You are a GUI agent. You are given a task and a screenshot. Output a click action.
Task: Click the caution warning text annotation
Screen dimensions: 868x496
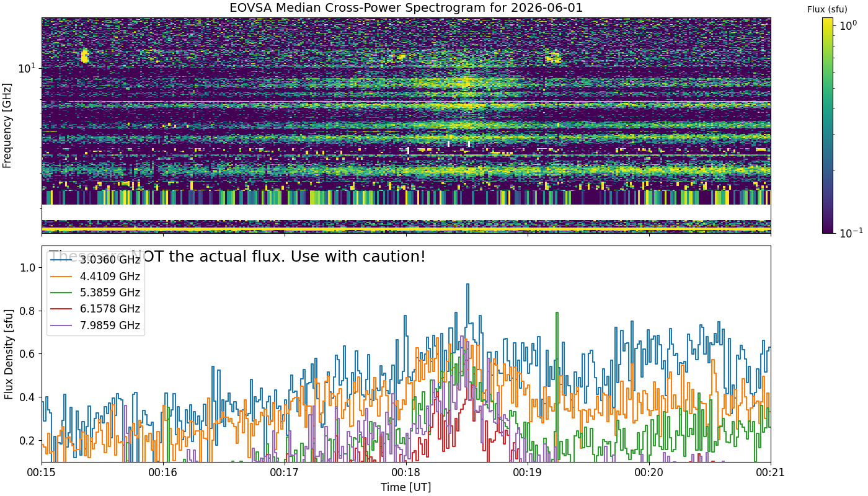click(x=237, y=256)
